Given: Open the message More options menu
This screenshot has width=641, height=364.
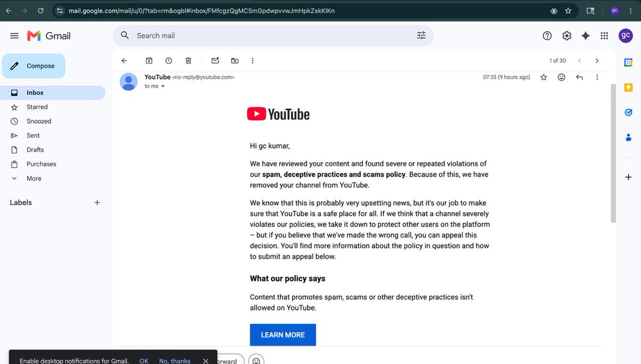Looking at the screenshot, I should click(x=597, y=77).
